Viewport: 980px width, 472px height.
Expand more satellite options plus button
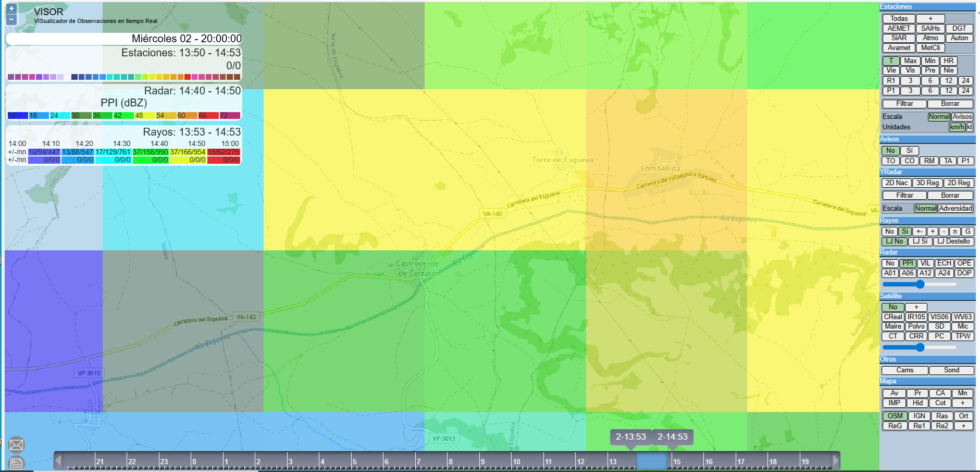[x=916, y=307]
